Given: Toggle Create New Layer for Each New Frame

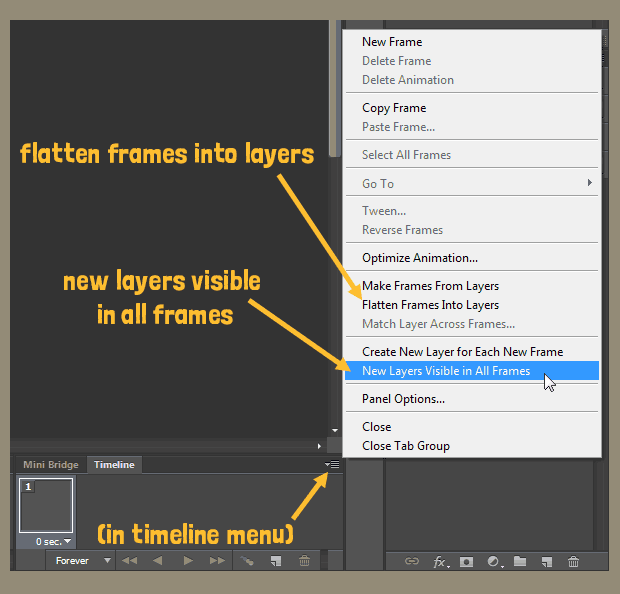Looking at the screenshot, I should tap(462, 352).
